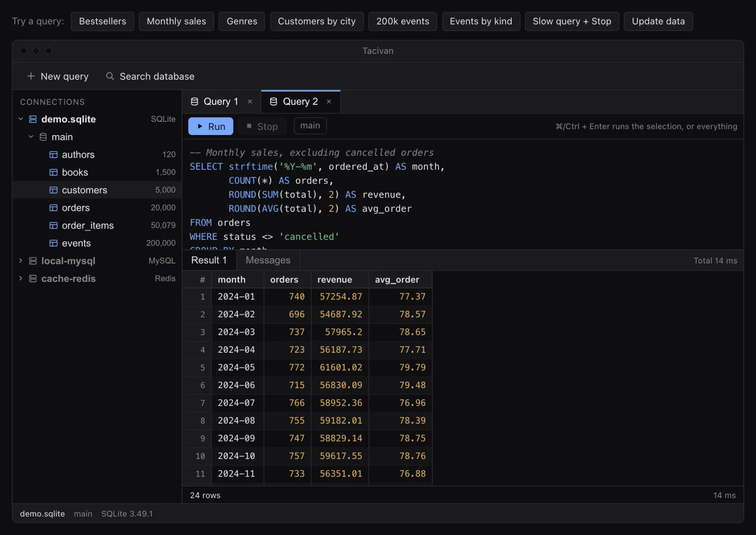The height and width of the screenshot is (535, 756).
Task: Open the main schema selector
Action: [310, 126]
